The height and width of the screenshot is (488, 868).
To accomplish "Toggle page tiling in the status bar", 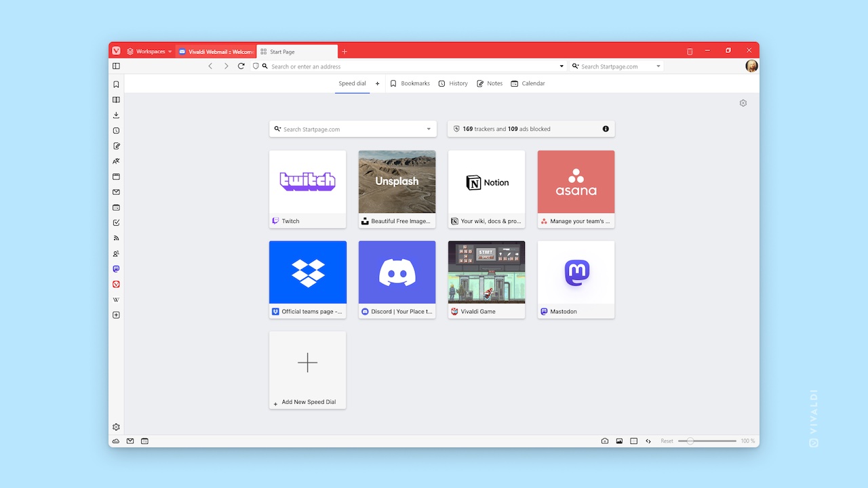I will tap(633, 441).
